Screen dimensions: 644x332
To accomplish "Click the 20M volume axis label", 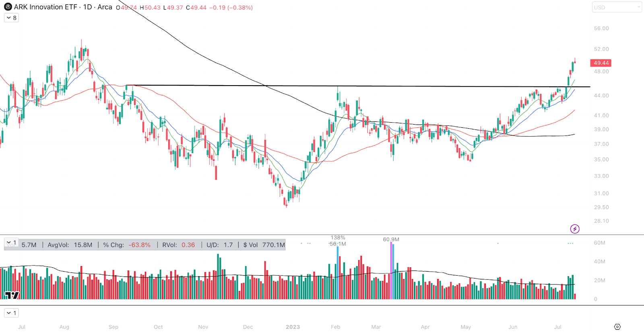I will pyautogui.click(x=599, y=281).
